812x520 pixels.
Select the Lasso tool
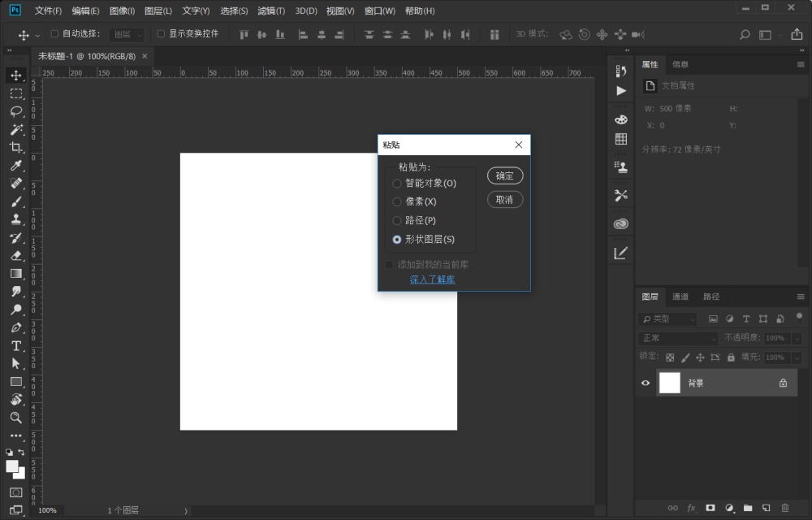[15, 111]
